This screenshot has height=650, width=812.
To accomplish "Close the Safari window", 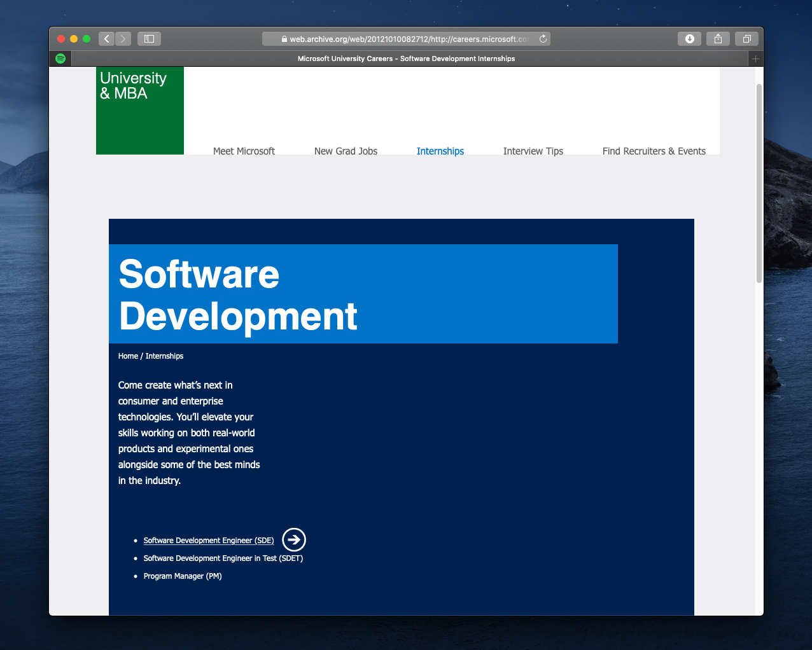I will click(x=61, y=39).
